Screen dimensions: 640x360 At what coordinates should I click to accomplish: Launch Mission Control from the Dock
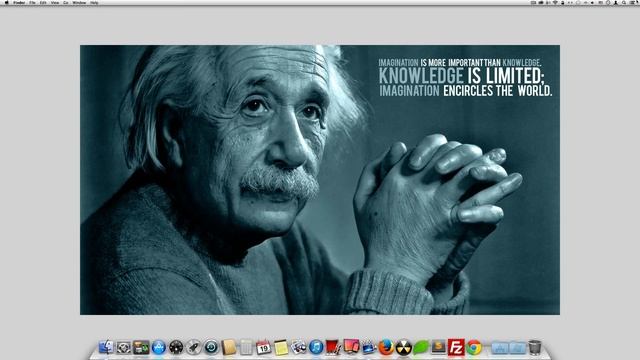coord(141,348)
